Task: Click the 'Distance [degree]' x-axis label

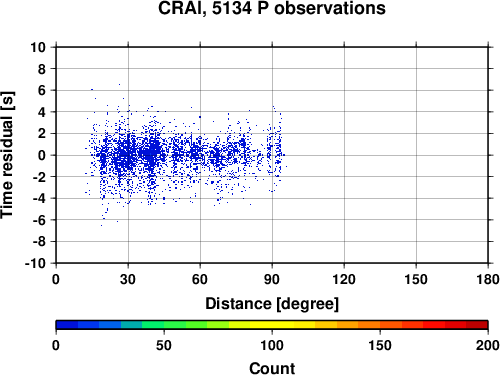Action: pyautogui.click(x=272, y=304)
